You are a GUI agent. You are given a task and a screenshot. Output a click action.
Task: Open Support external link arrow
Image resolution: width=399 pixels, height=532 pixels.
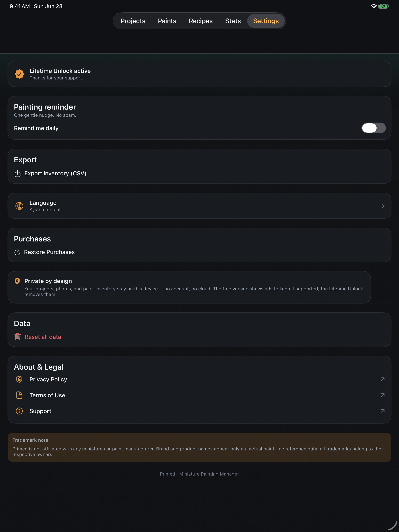[382, 411]
